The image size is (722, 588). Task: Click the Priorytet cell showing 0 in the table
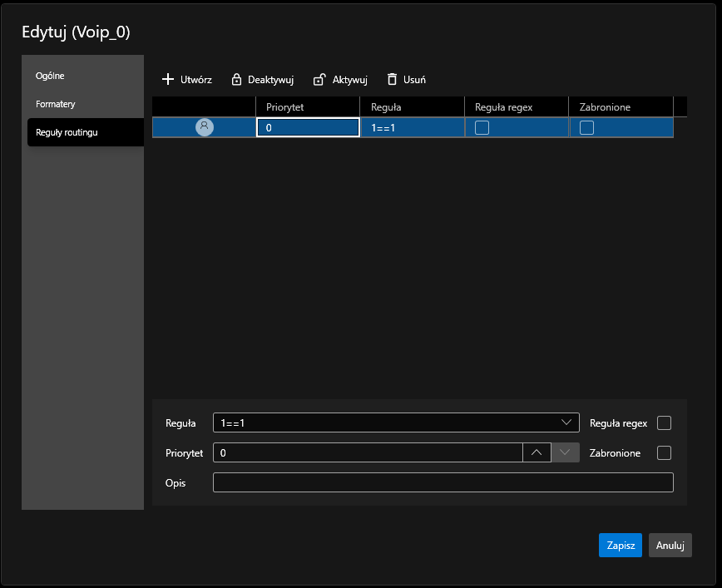[x=308, y=127]
